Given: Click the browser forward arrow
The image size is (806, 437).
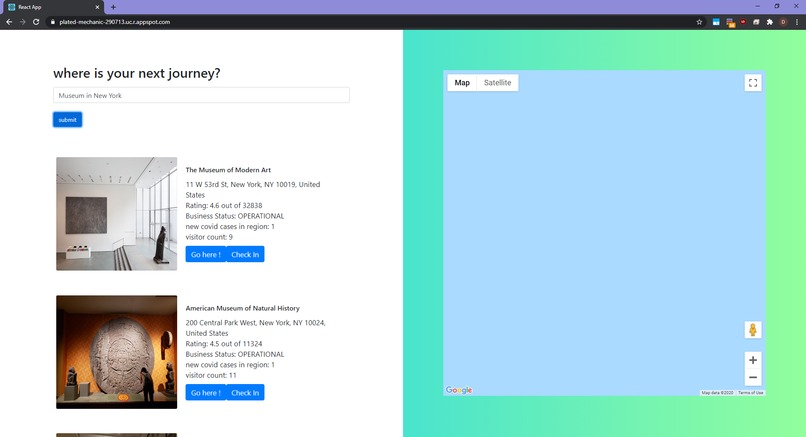Looking at the screenshot, I should pyautogui.click(x=22, y=22).
